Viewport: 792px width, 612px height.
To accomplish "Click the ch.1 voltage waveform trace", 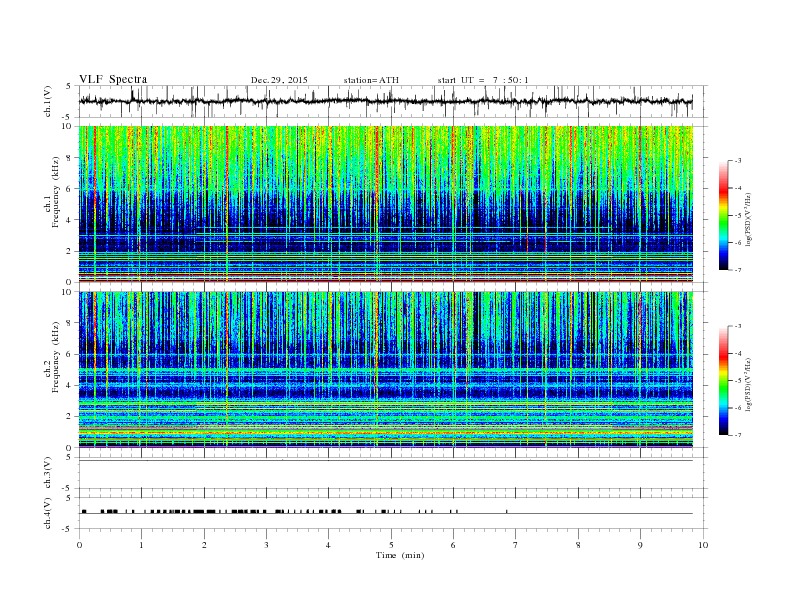I will tap(385, 101).
